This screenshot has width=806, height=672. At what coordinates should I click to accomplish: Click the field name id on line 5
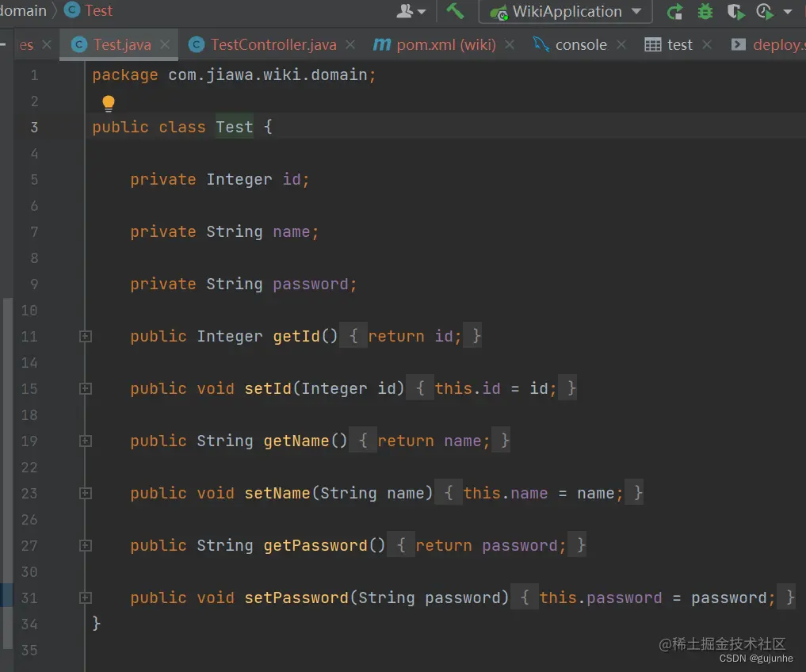(292, 179)
